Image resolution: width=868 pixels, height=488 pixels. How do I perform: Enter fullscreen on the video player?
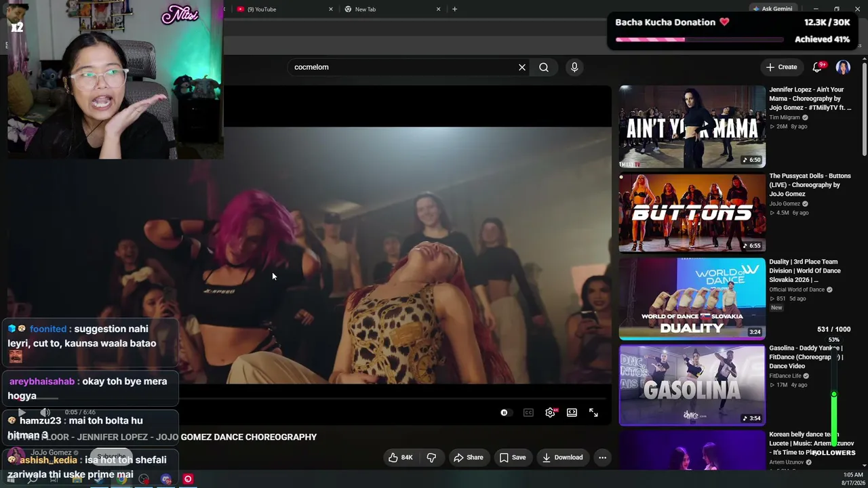(593, 413)
